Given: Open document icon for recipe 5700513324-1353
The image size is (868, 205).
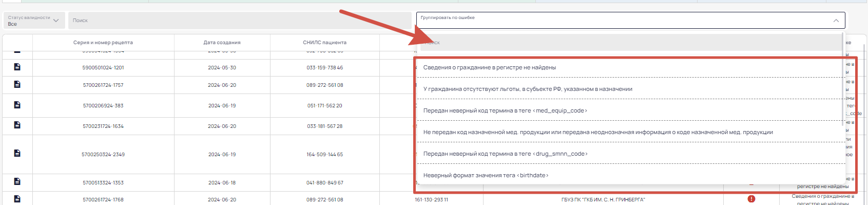Looking at the screenshot, I should [x=17, y=181].
